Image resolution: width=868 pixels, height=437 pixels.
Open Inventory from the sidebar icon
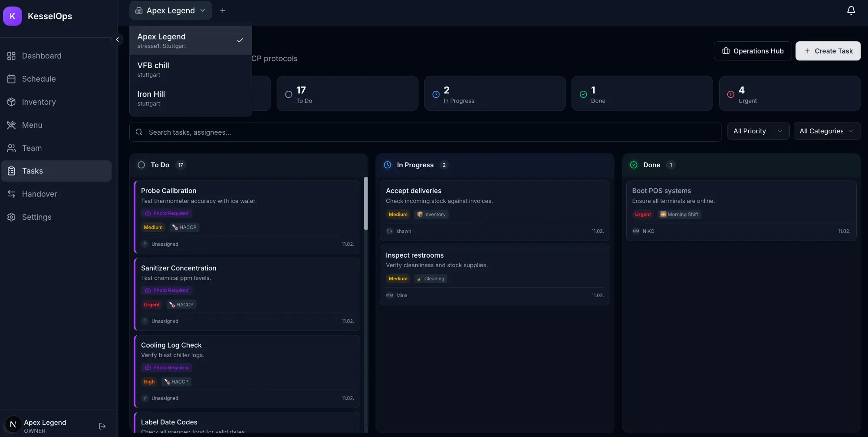pos(11,102)
